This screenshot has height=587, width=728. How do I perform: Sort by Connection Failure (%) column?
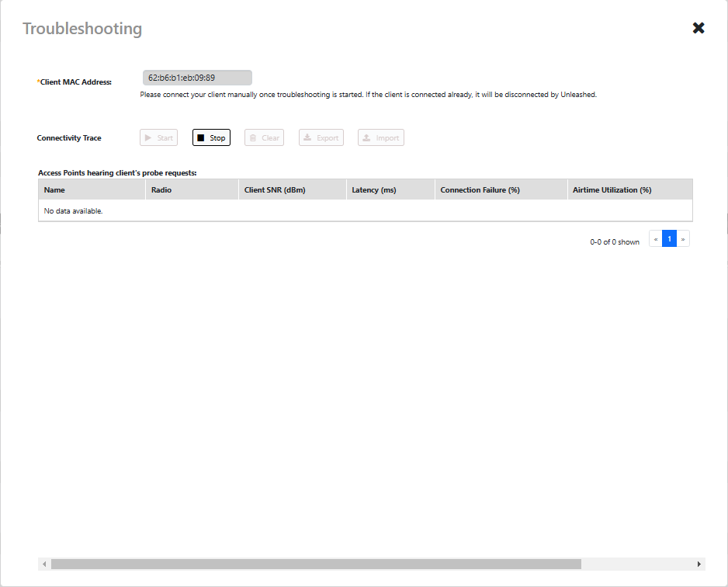click(x=480, y=190)
